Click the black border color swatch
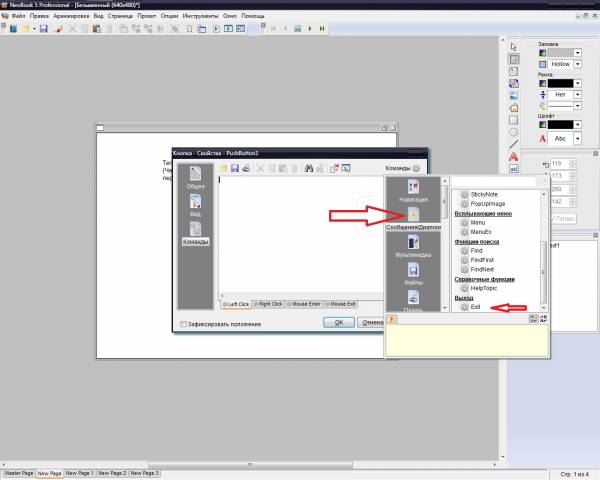Image resolution: width=600 pixels, height=480 pixels. [x=560, y=83]
